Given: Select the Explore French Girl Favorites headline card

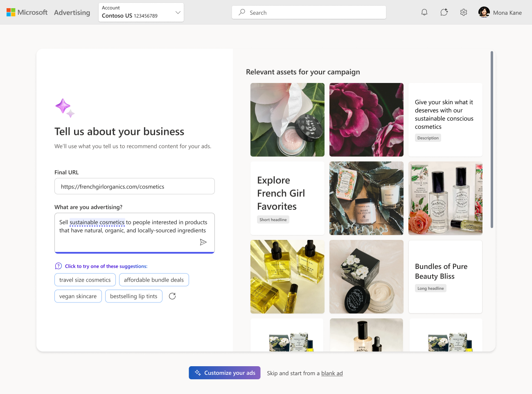Looking at the screenshot, I should tap(287, 198).
